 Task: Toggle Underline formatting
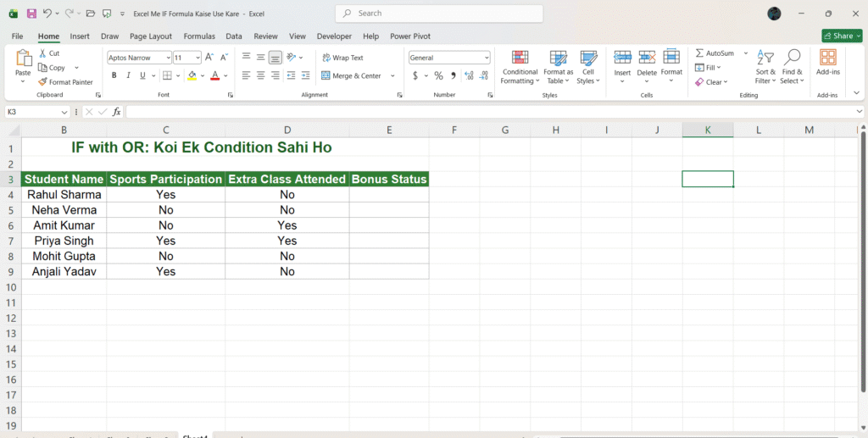point(142,75)
